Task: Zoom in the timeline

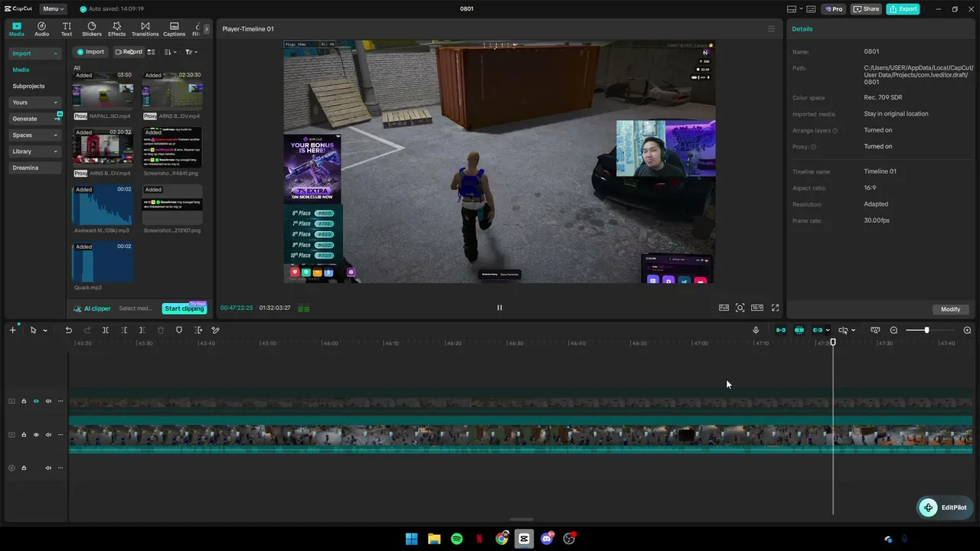Action: click(x=967, y=330)
